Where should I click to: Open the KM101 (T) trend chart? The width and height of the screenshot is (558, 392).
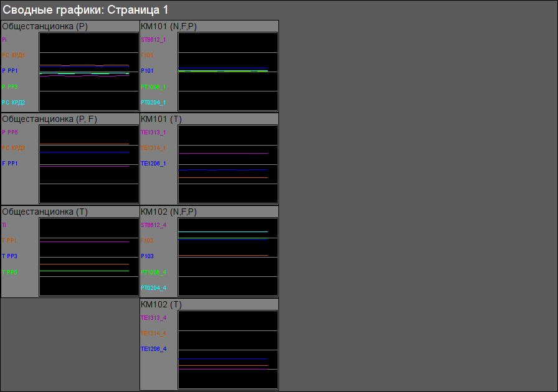227,164
